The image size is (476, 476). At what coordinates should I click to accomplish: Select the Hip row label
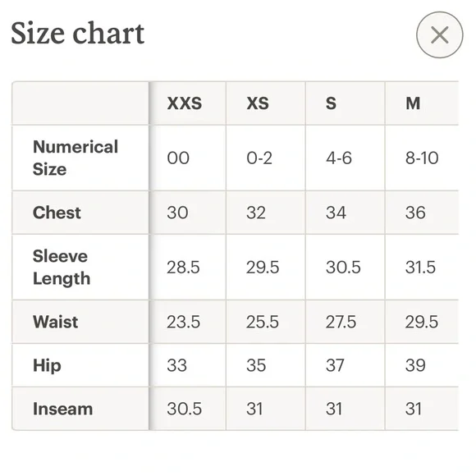(47, 365)
